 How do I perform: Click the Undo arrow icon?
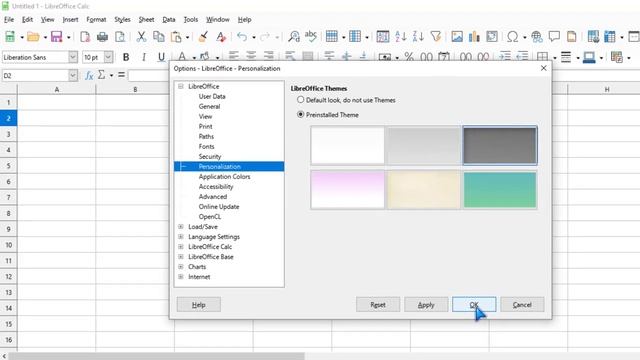point(242,37)
